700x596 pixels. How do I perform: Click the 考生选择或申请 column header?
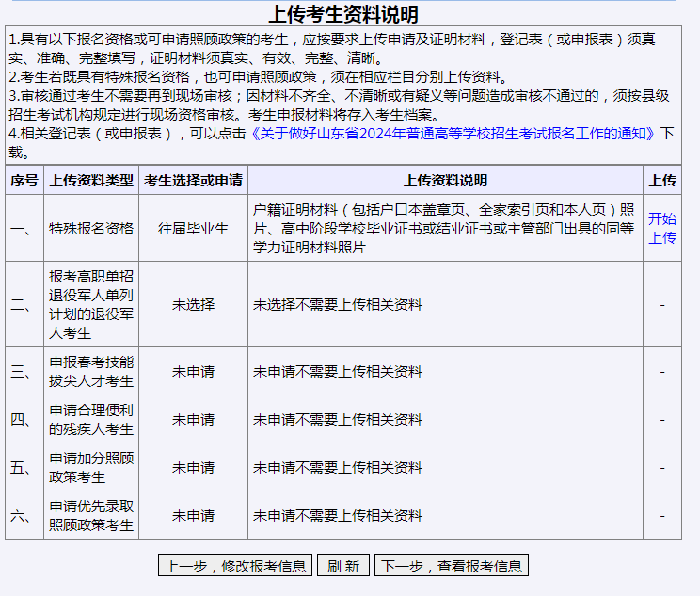(193, 180)
